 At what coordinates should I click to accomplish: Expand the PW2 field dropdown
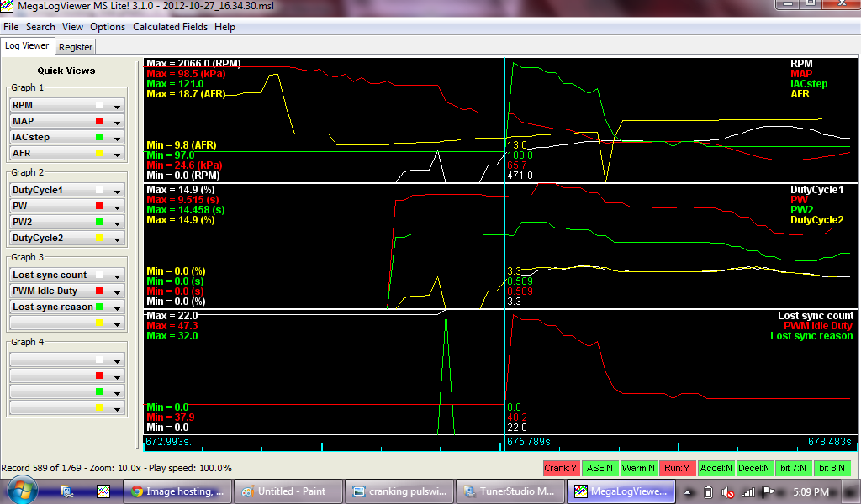117,223
